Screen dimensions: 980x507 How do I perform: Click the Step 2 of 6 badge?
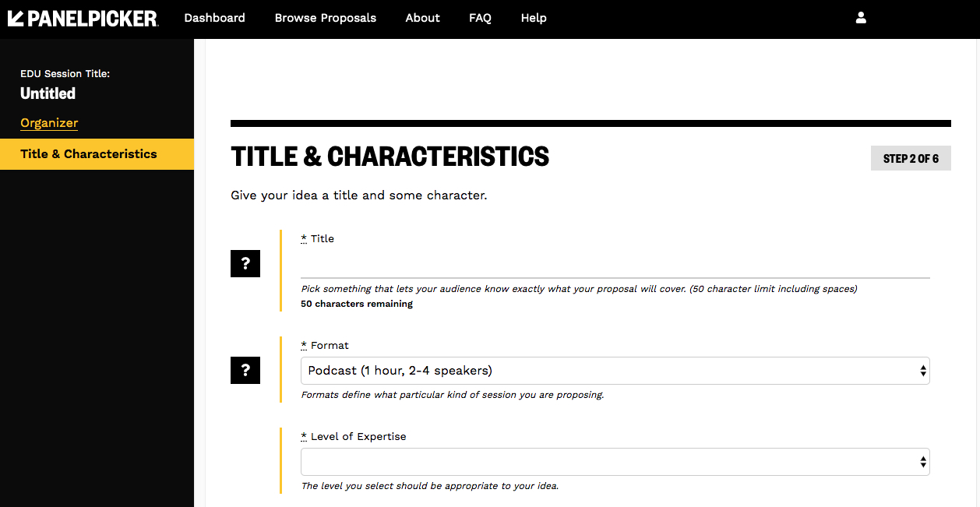911,158
